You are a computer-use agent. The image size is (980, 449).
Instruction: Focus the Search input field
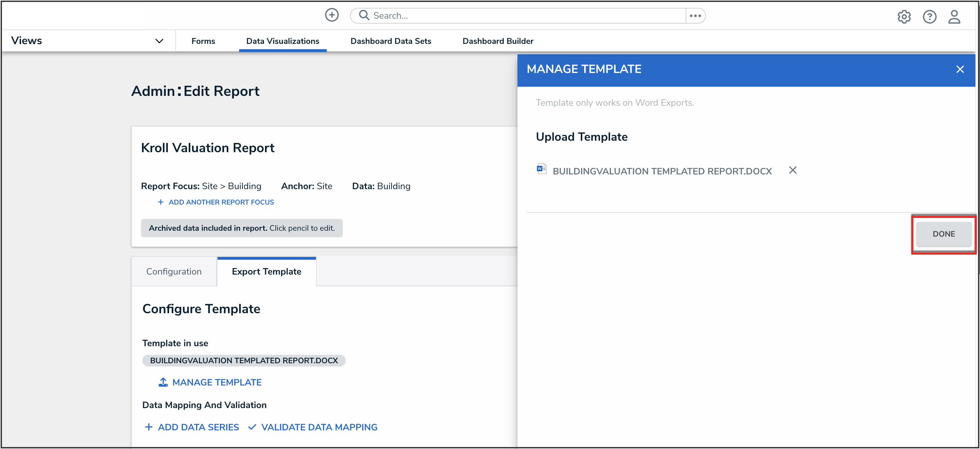(525, 16)
